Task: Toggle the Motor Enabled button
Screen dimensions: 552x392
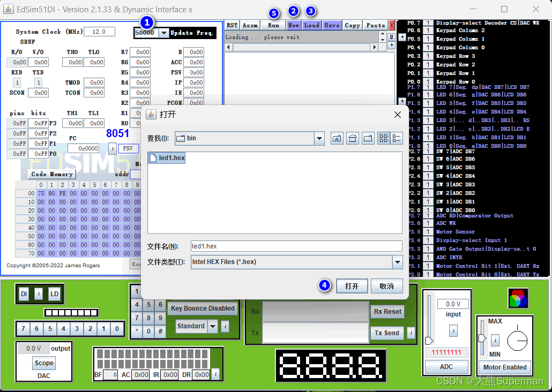Action: (x=505, y=367)
